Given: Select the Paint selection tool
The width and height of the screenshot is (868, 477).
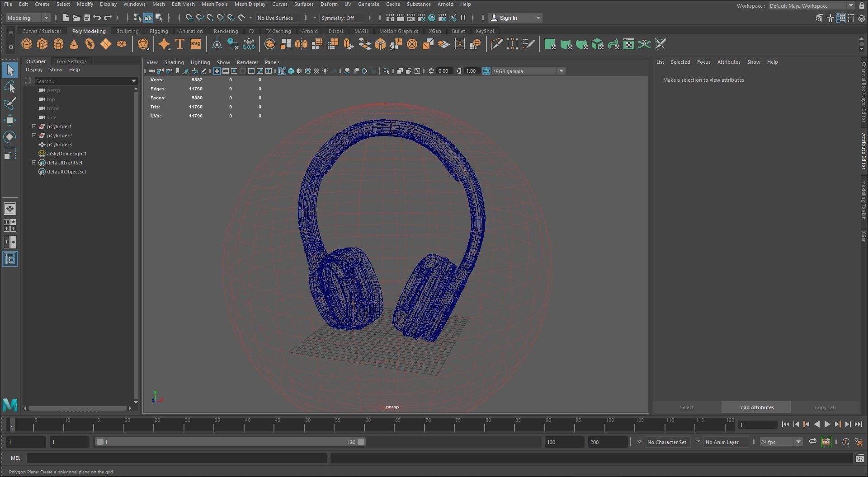Looking at the screenshot, I should coord(10,103).
